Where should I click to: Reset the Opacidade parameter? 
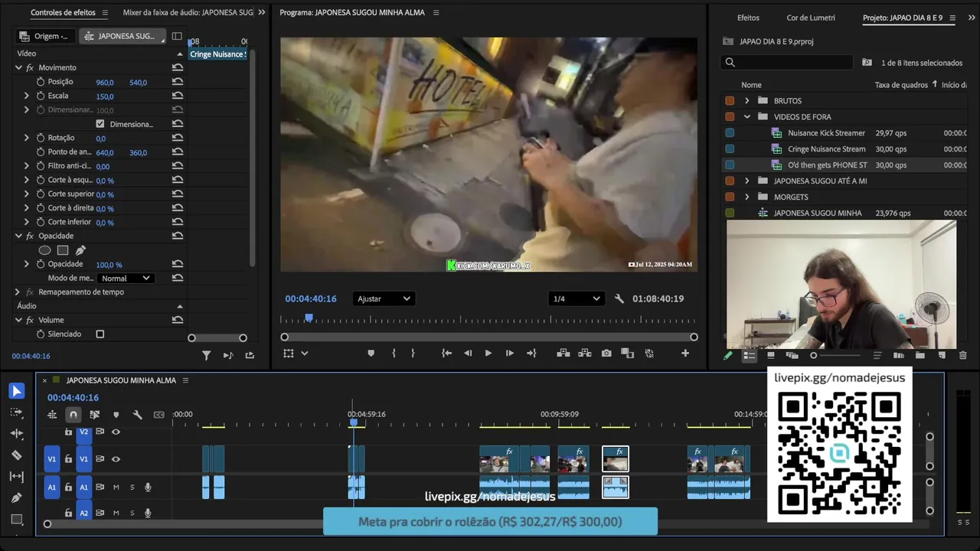(x=178, y=264)
